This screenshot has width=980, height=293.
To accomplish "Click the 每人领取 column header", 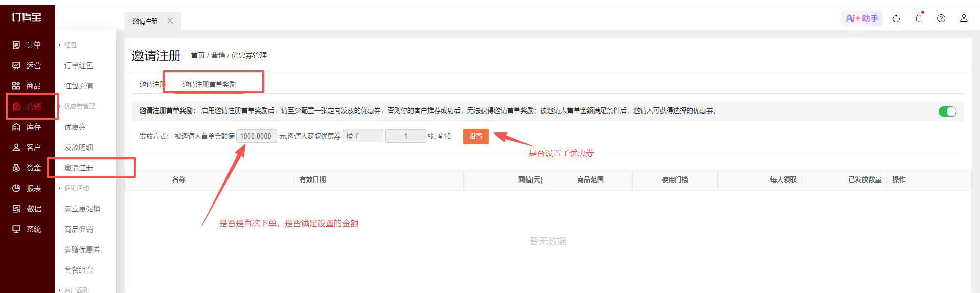I will pyautogui.click(x=783, y=179).
